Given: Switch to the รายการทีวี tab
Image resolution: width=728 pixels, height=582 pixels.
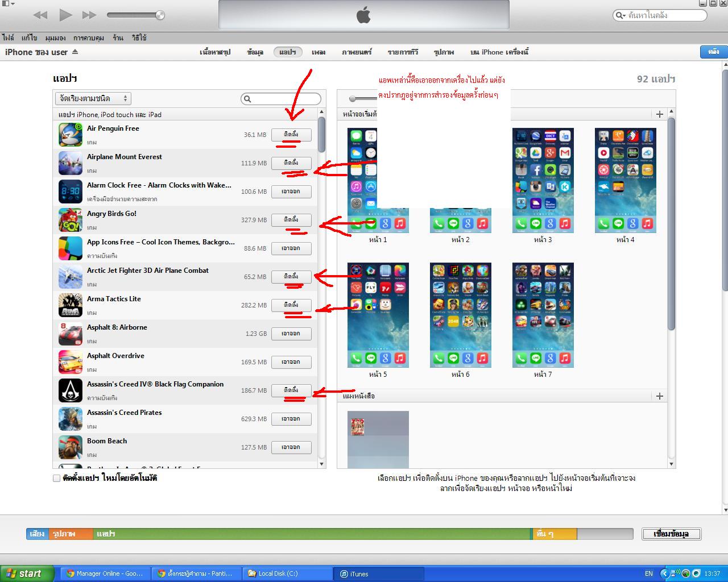Looking at the screenshot, I should pyautogui.click(x=403, y=52).
